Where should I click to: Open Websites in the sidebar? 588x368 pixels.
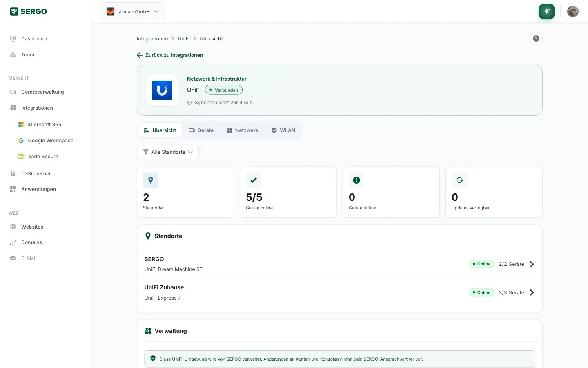(32, 227)
